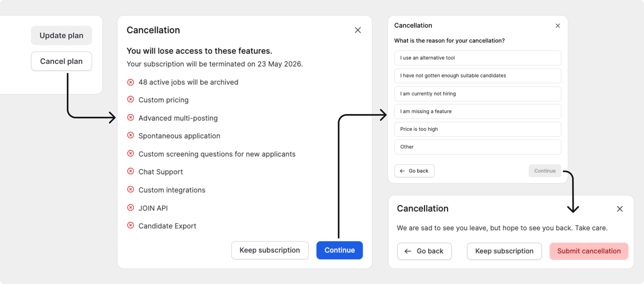
Task: Click the greyed Continue button in reason dialog
Action: tap(544, 171)
